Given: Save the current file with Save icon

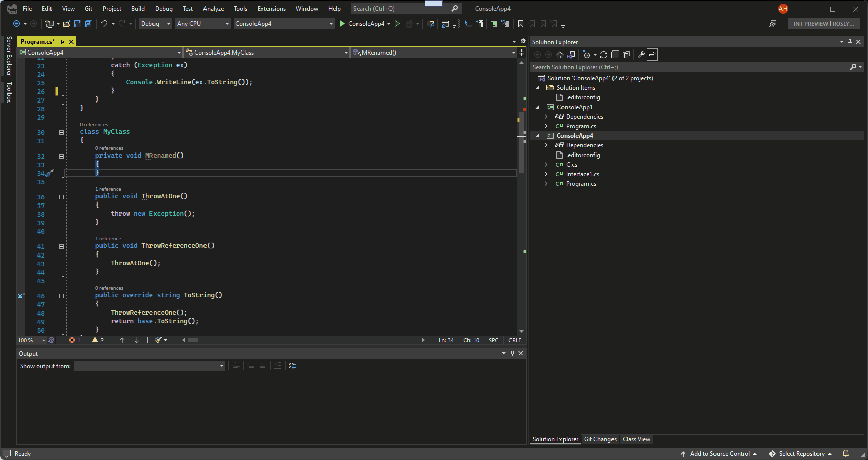Looking at the screenshot, I should (x=78, y=24).
